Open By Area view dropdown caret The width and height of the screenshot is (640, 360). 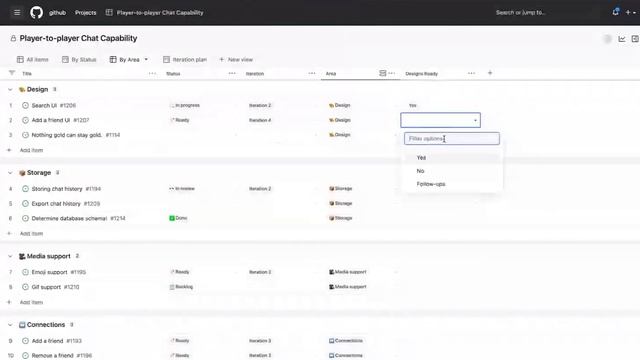(x=146, y=60)
